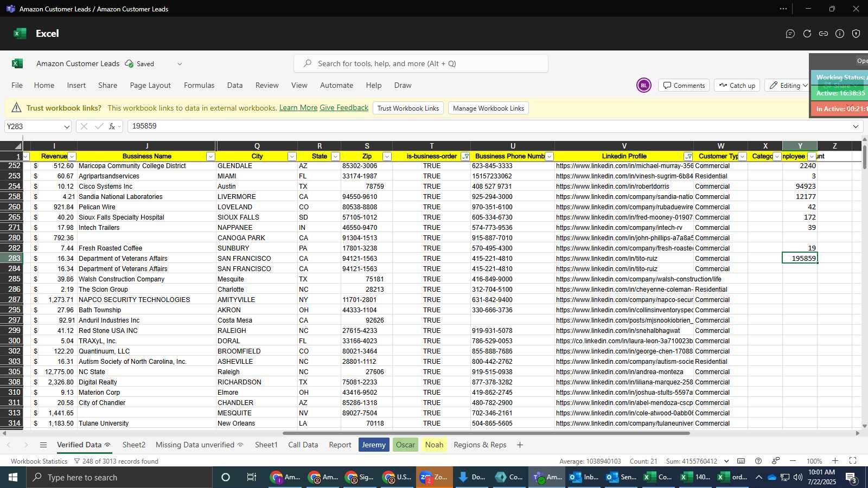Switch to the Insert ribbon tab
Viewport: 868px width, 488px height.
(76, 85)
